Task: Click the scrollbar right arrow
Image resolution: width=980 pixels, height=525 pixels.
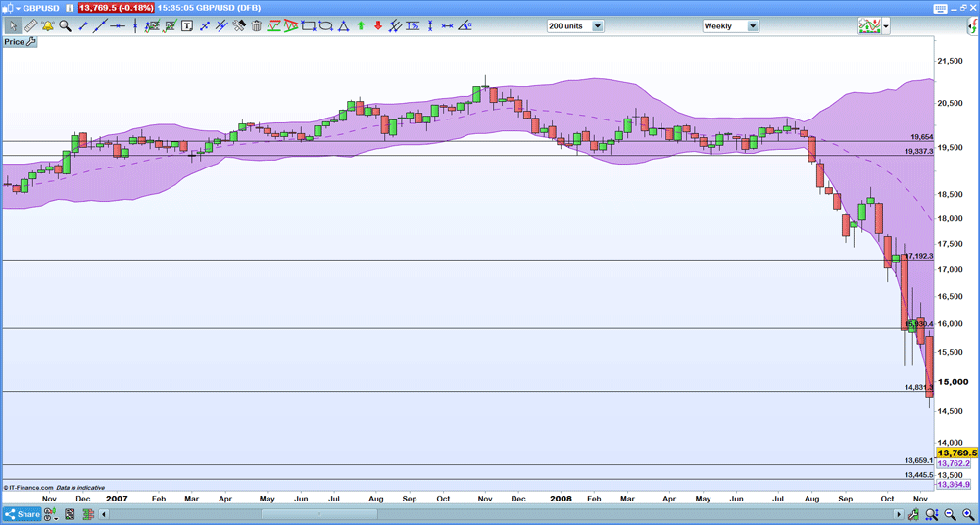Action: click(x=899, y=514)
